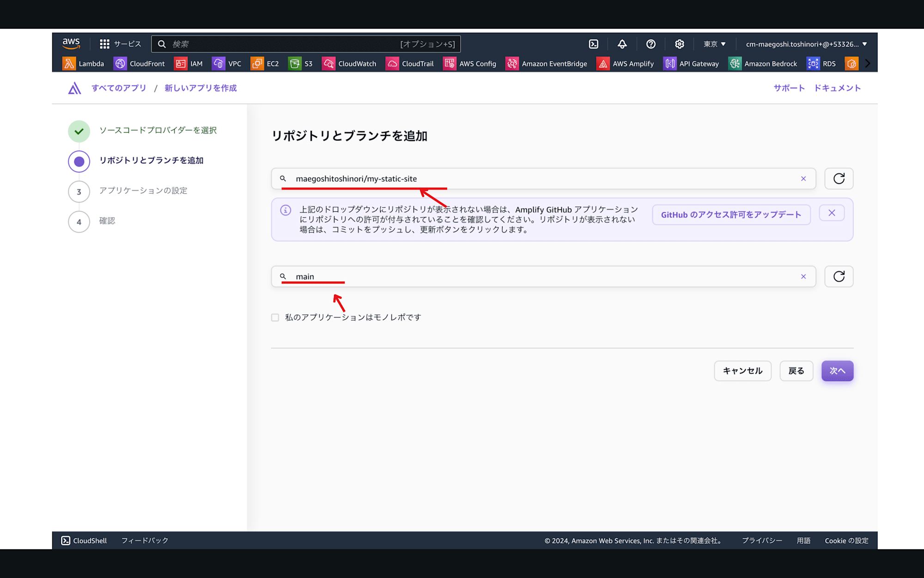924x578 pixels.
Task: Click 次へ to proceed to next step
Action: tap(838, 371)
